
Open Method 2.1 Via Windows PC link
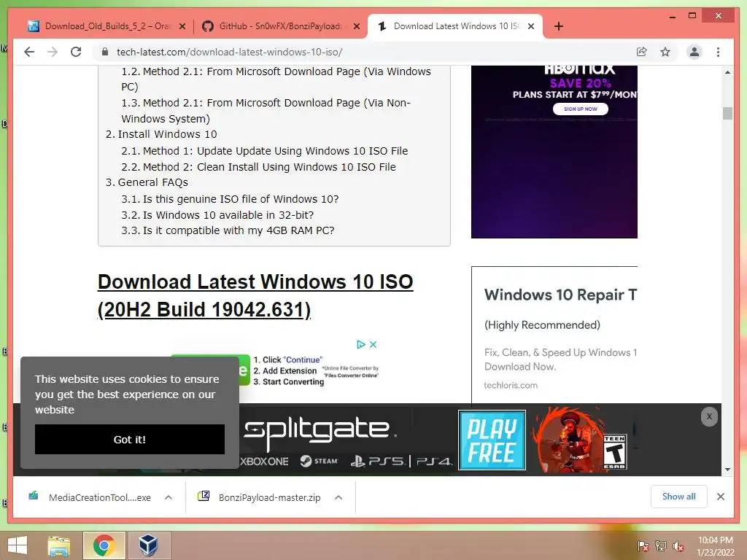click(x=276, y=79)
